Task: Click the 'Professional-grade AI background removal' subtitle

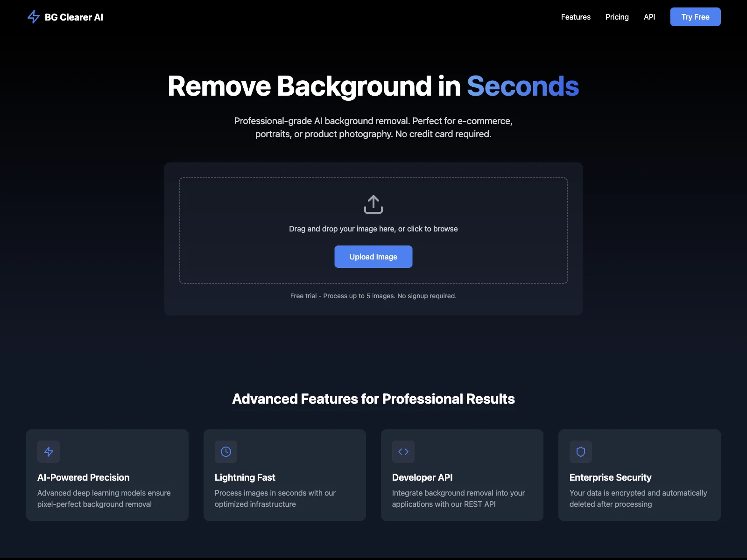Action: tap(373, 127)
